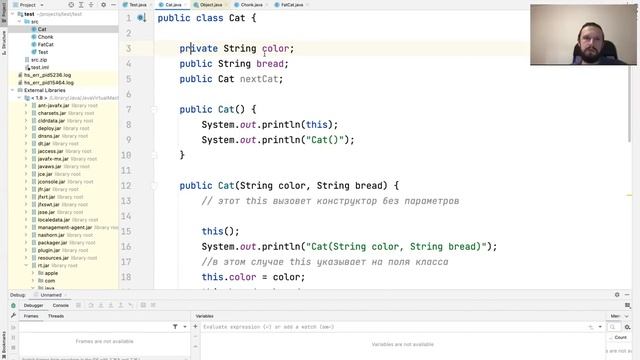Image resolution: width=640 pixels, height=360 pixels.
Task: Open the Structure side tool tab
Action: pyautogui.click(x=4, y=42)
